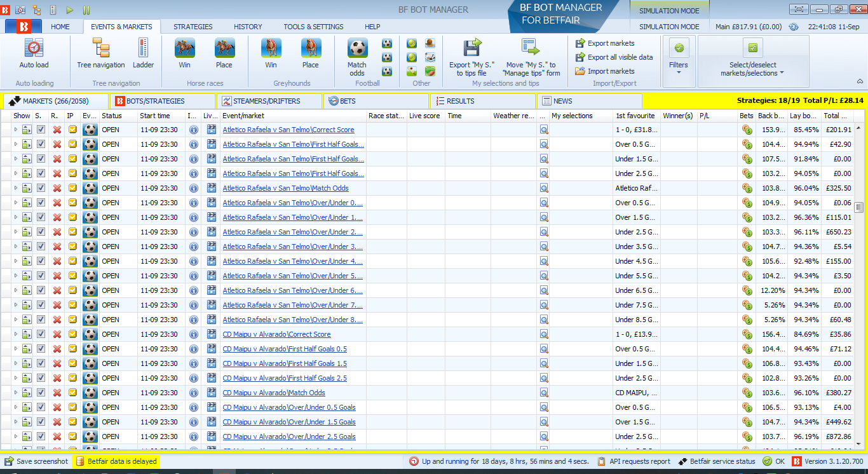Load Greyhounds Win markets
Viewport: 868px width, 474px height.
click(271, 53)
